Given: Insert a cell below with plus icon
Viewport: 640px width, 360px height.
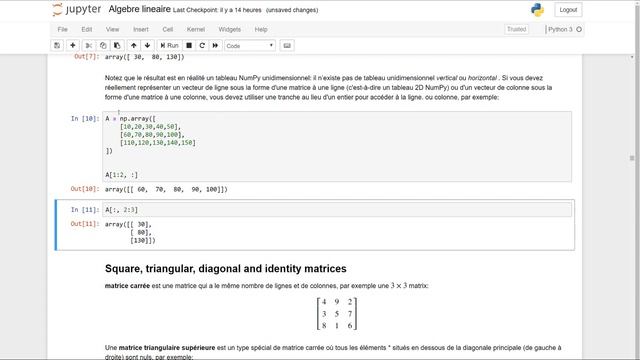Looking at the screenshot, I should pyautogui.click(x=73, y=46).
